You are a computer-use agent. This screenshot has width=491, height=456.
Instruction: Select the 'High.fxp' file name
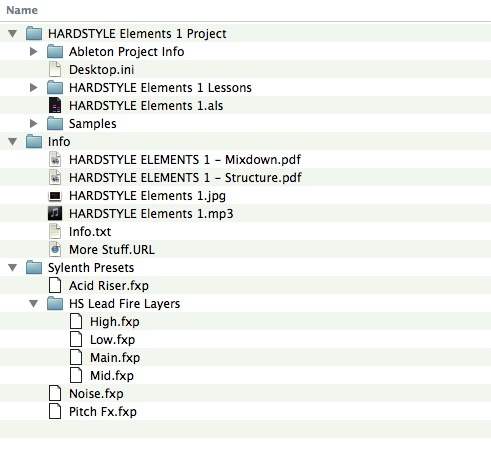115,322
